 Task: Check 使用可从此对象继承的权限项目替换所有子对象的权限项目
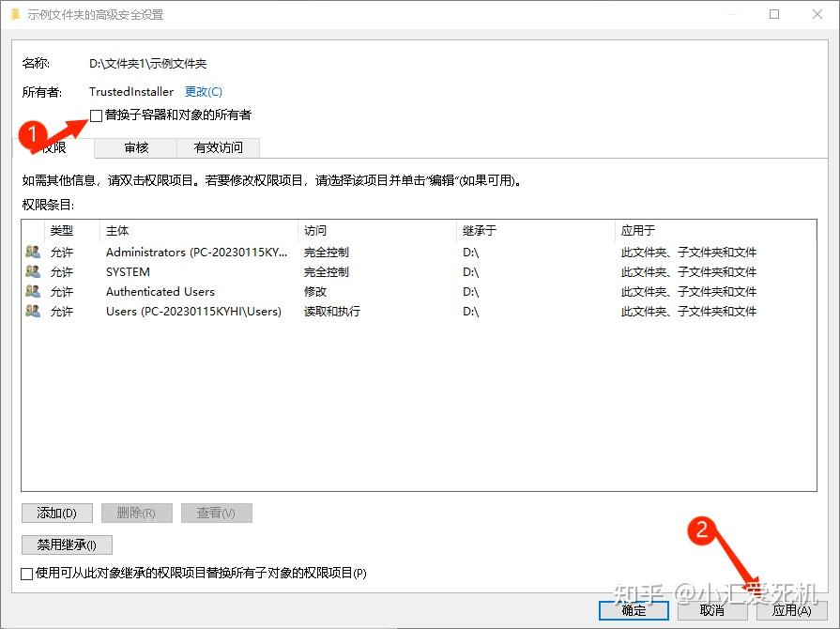click(x=27, y=574)
